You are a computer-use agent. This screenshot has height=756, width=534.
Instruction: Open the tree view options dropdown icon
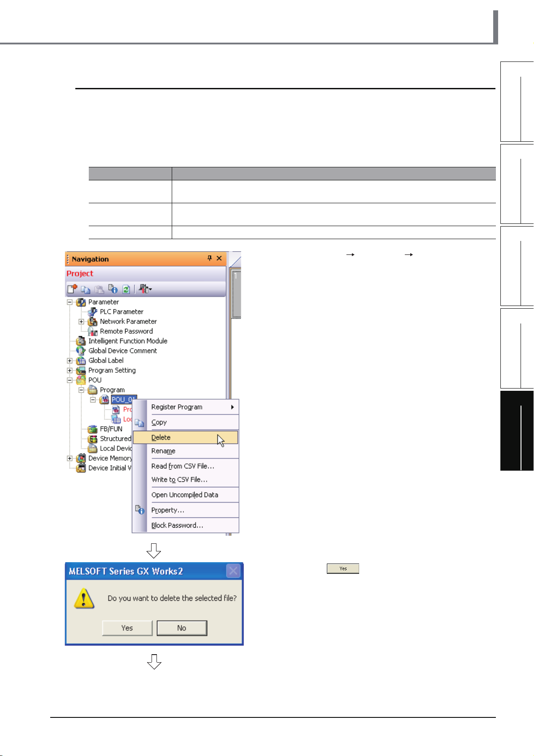point(145,289)
